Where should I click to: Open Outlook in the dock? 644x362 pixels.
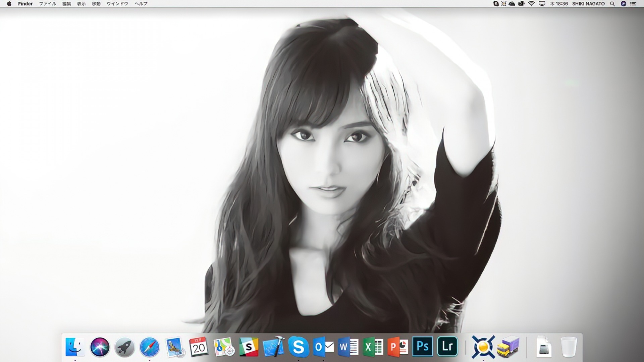coord(323,347)
